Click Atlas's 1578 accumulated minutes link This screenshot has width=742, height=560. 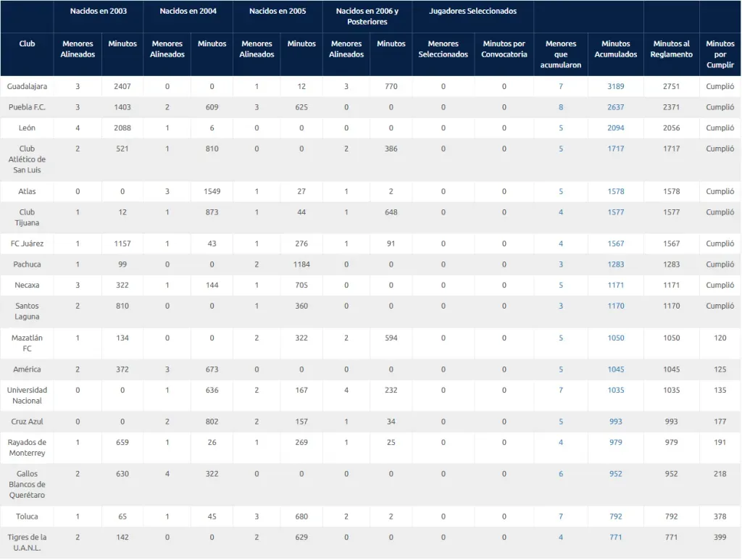615,192
